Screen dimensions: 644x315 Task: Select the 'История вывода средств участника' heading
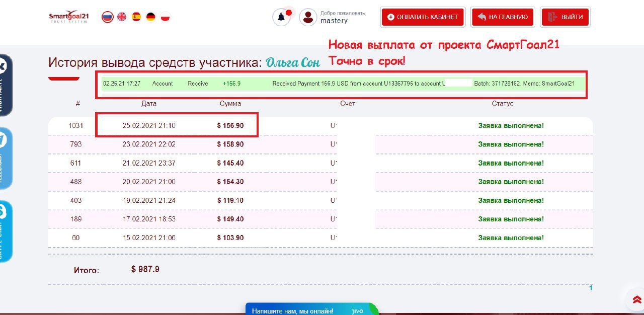[x=155, y=63]
